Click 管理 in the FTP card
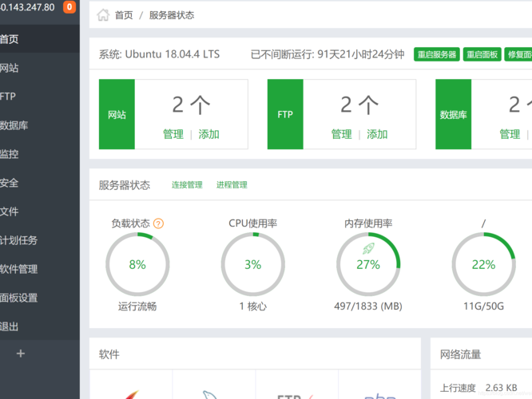532x399 pixels. click(341, 134)
